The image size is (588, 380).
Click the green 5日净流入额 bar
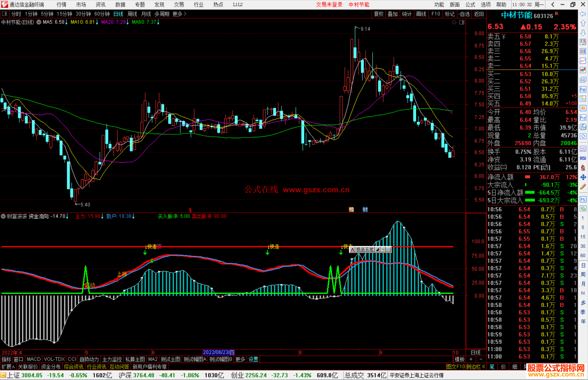tap(530, 193)
